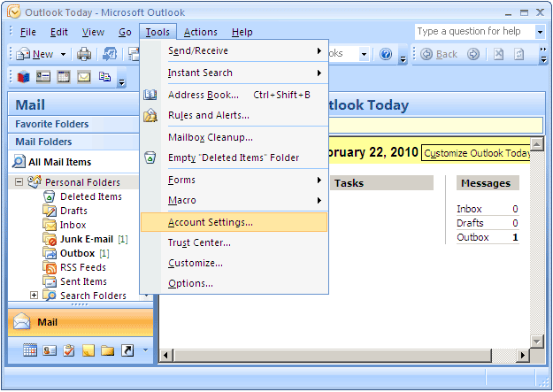Open Trust Center from the Tools menu
Screen dimensions: 553x392
[x=199, y=242]
